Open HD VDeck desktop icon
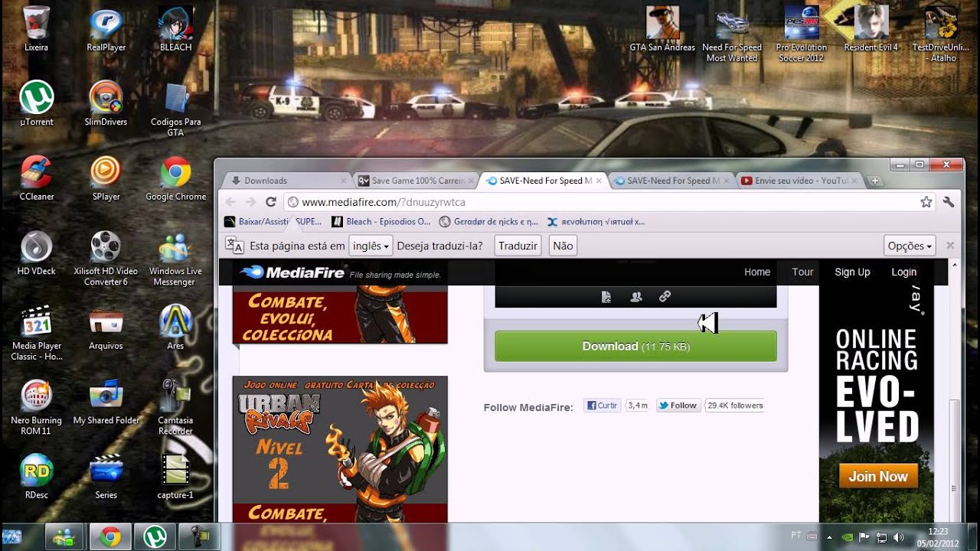This screenshot has width=980, height=551. 36,252
